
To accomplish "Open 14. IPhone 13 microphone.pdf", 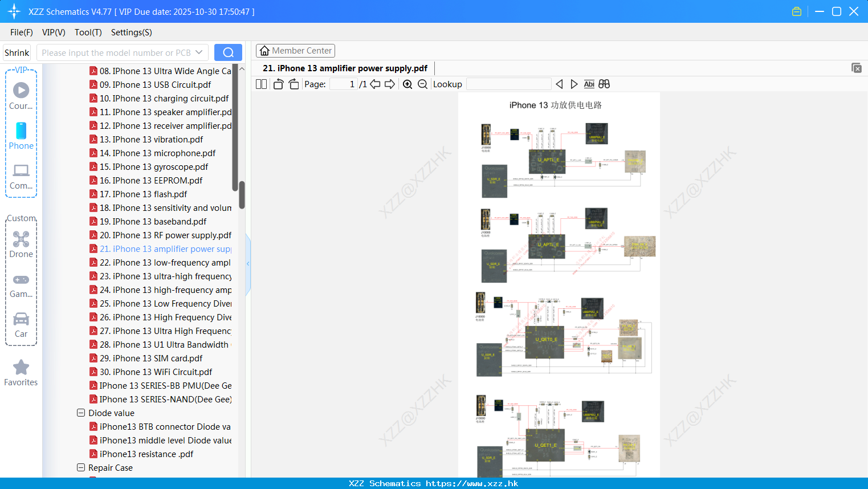I will tap(152, 153).
